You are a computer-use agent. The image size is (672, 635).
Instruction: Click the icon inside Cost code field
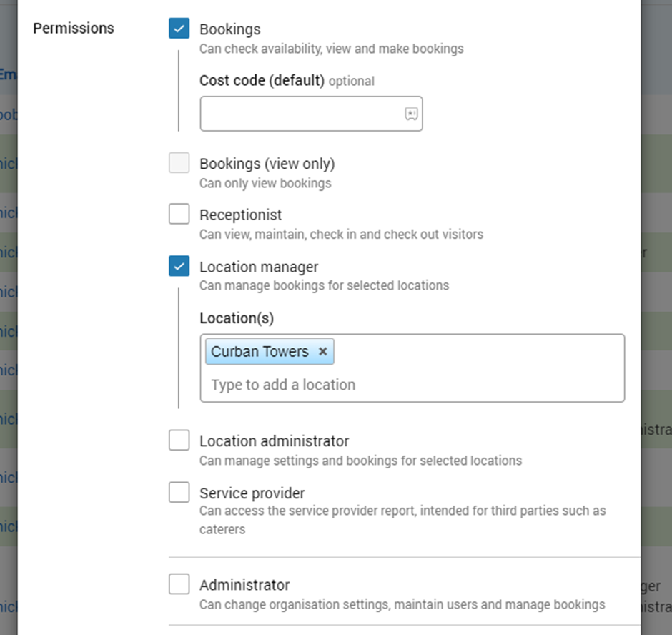click(x=411, y=114)
